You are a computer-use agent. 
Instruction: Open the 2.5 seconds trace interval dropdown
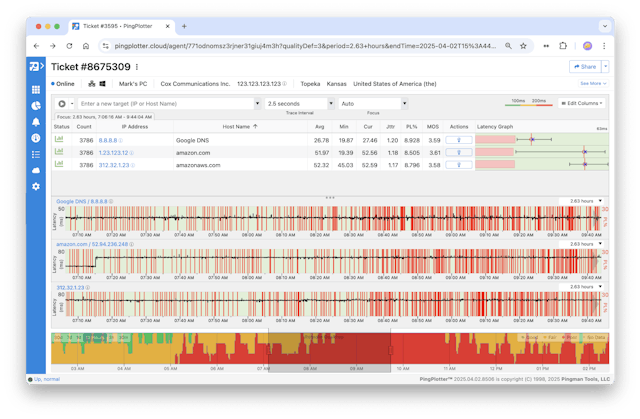[x=299, y=103]
